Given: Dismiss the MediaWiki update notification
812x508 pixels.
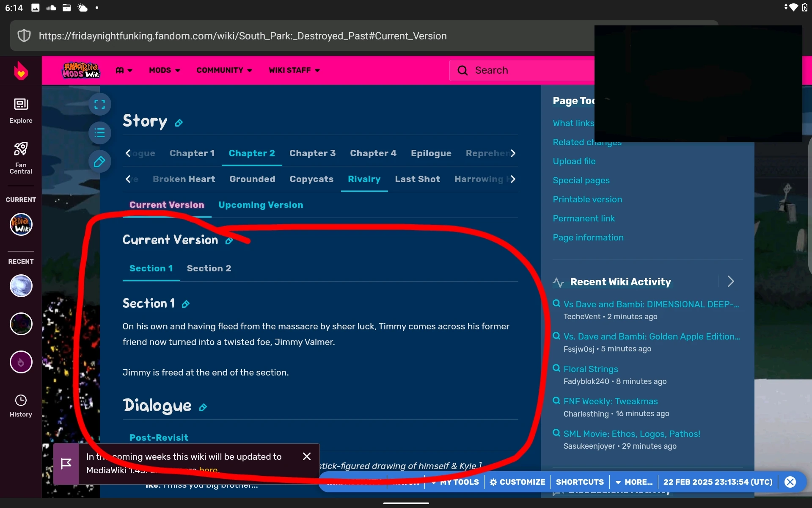Looking at the screenshot, I should pyautogui.click(x=307, y=456).
